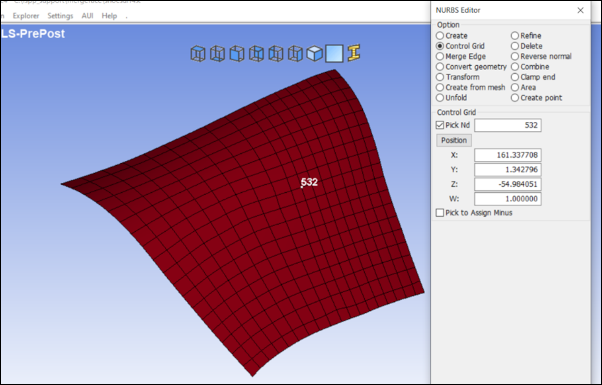
Task: Select the Refine option
Action: click(x=526, y=36)
